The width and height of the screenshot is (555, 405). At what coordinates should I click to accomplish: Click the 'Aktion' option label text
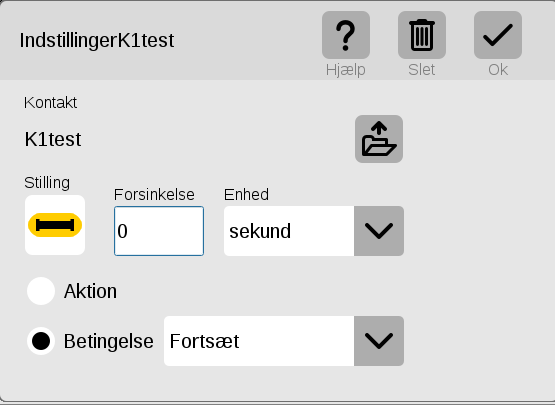tap(90, 291)
